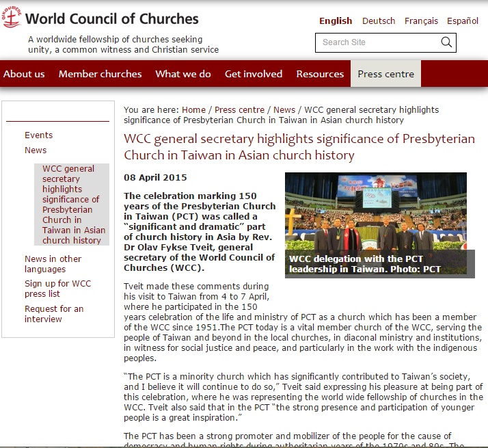This screenshot has width=488, height=448.
Task: Select the Español language link
Action: (x=463, y=21)
